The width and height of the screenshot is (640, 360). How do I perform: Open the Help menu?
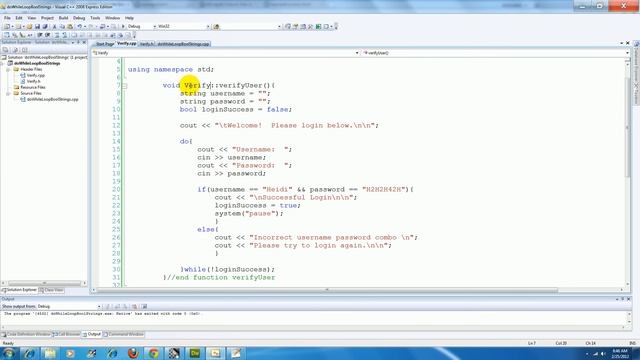tap(129, 18)
